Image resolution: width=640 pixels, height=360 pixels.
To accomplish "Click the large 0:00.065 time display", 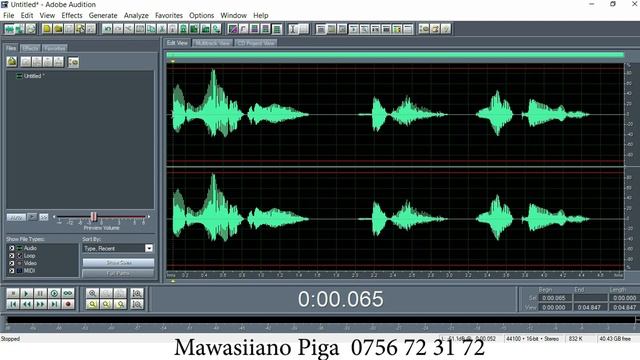I will [x=341, y=299].
